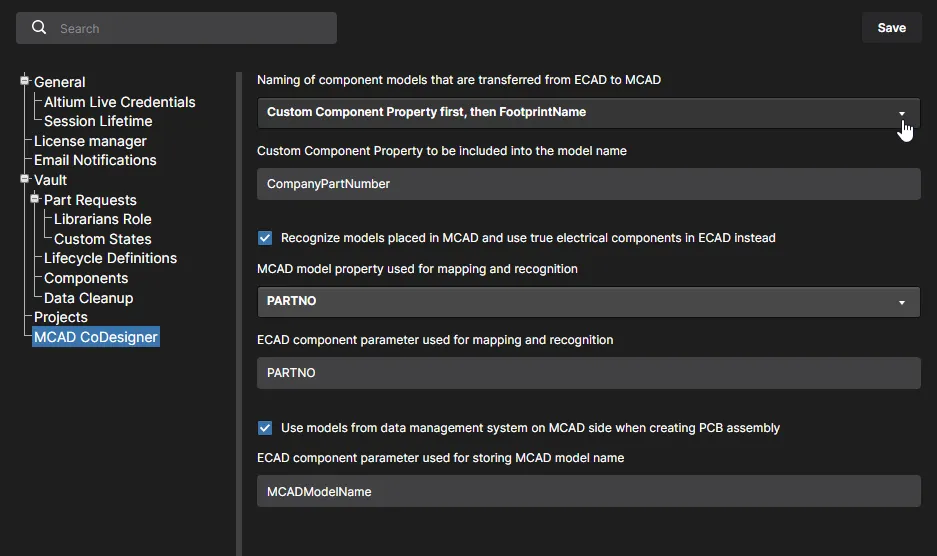Open Lifecycle Definitions page
Viewport: 937px width, 556px height.
(x=111, y=258)
